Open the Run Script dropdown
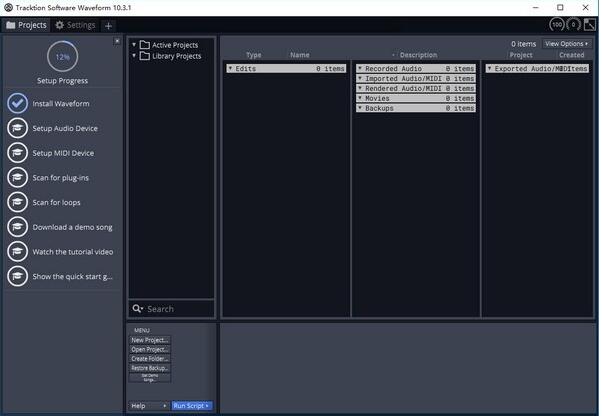 tap(192, 406)
